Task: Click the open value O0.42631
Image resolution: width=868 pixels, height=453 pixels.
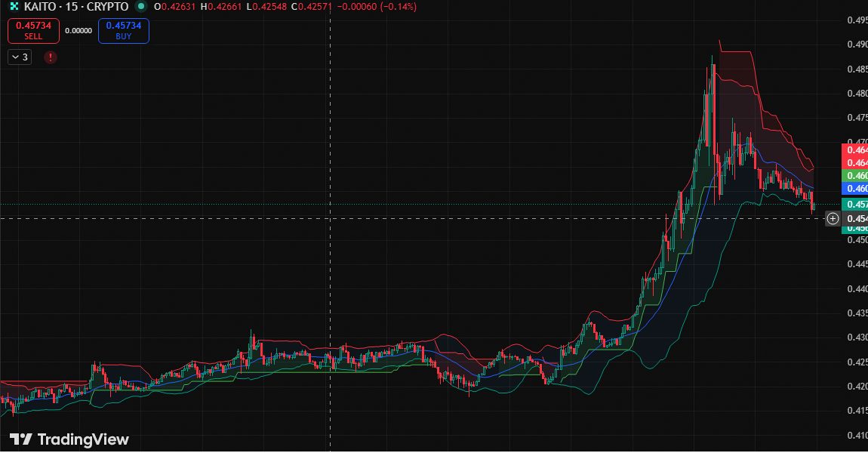Action: point(175,7)
